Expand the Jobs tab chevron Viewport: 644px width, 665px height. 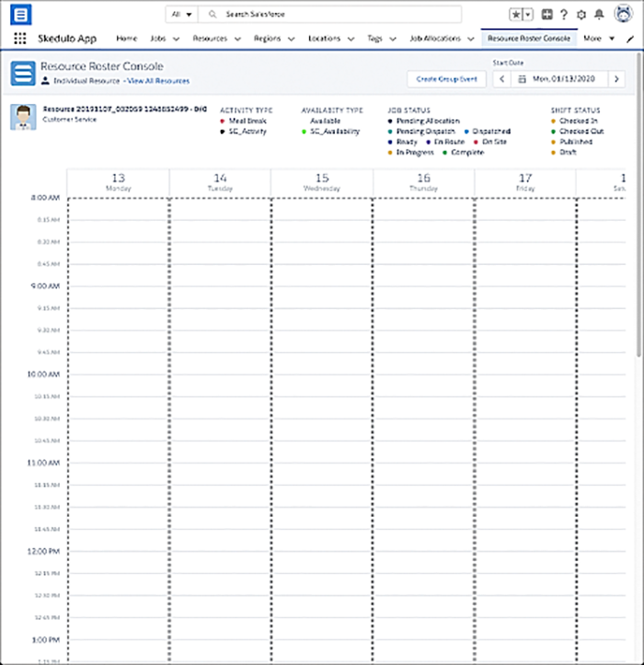(176, 39)
